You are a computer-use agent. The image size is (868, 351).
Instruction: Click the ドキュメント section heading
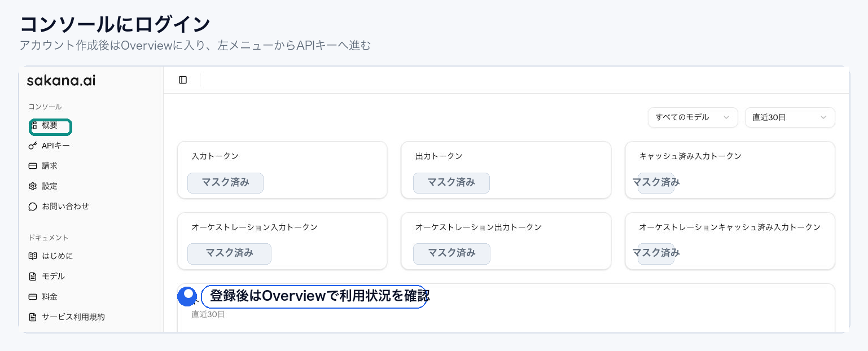(x=49, y=238)
